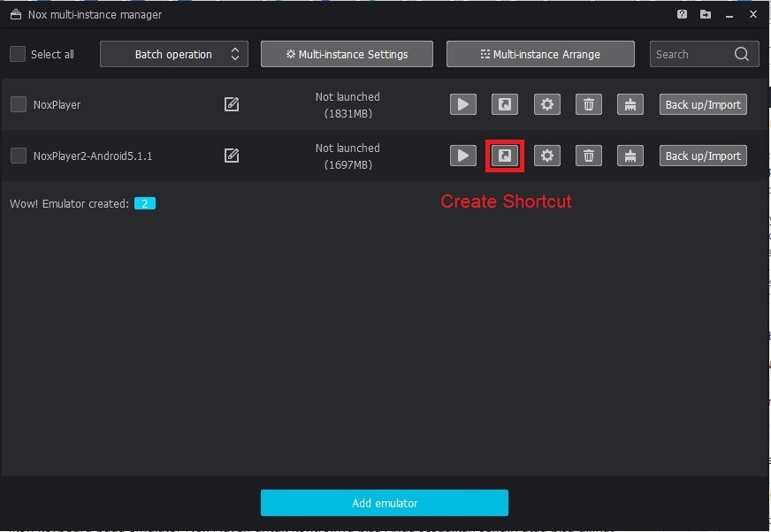This screenshot has height=532, width=771.
Task: Create shortcut for NoxPlayer2-Android5.1.1
Action: (x=505, y=156)
